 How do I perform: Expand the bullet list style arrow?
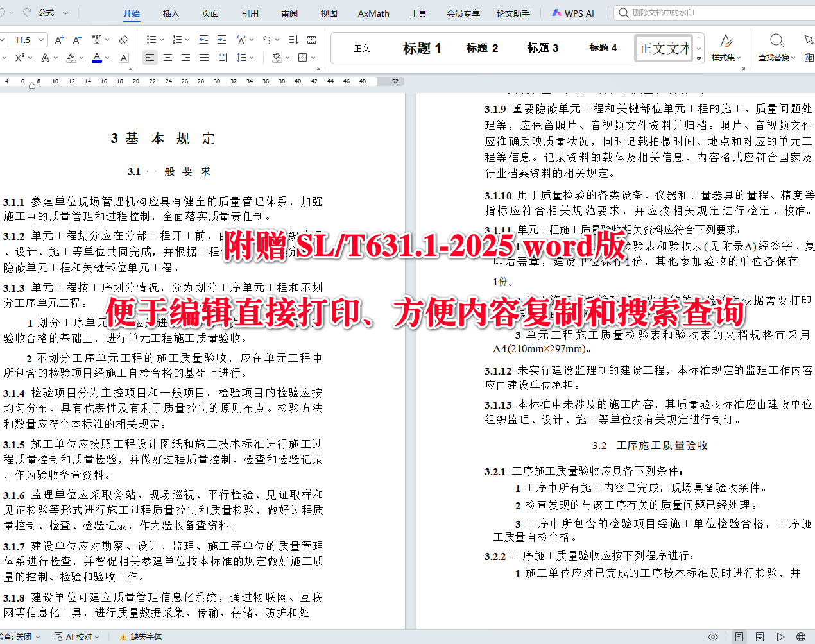tap(160, 40)
